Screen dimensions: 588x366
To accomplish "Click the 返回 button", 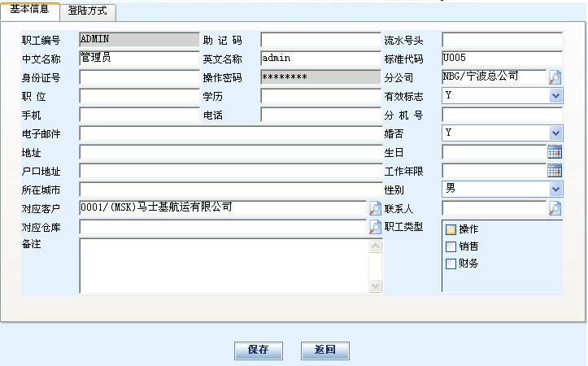I will pyautogui.click(x=324, y=351).
